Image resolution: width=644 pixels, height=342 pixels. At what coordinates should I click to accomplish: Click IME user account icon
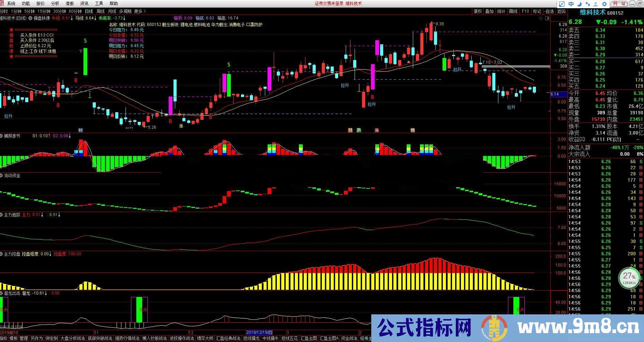pos(596,4)
